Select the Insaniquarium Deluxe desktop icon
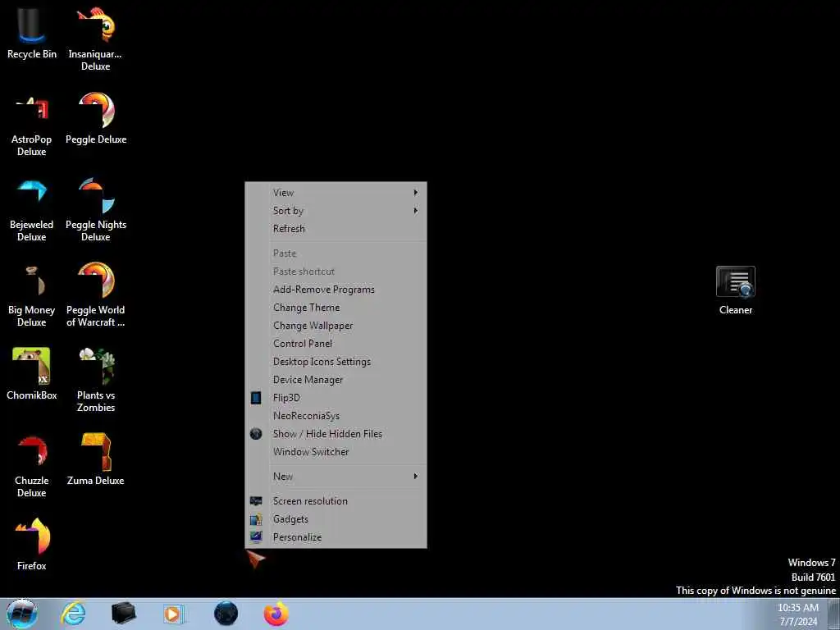 coord(95,38)
